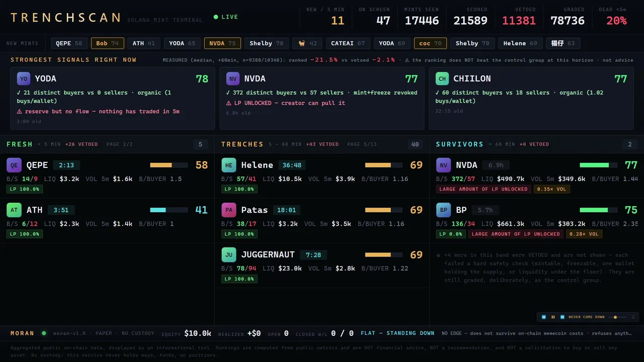Image resolution: width=644 pixels, height=362 pixels.
Task: Click QEPE age timer 2:13
Action: 66,165
